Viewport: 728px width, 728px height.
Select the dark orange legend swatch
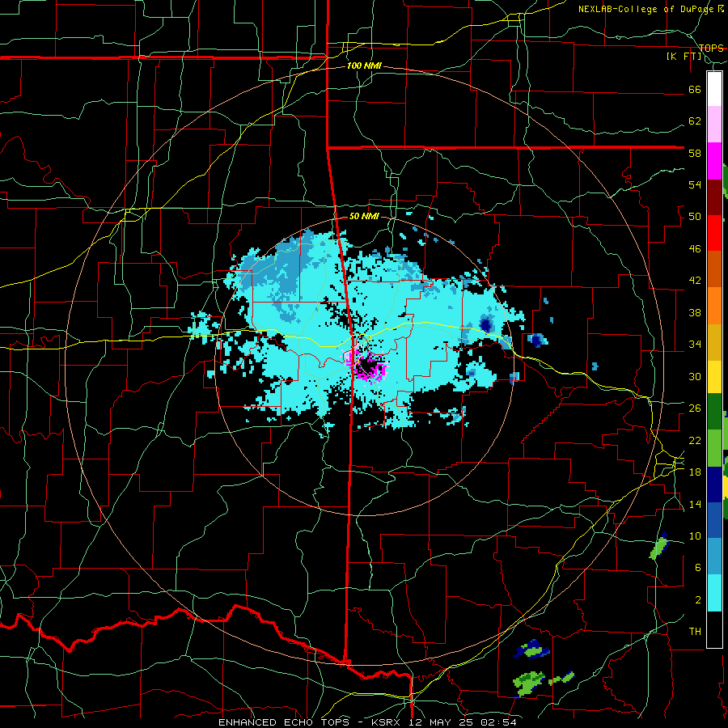(714, 269)
